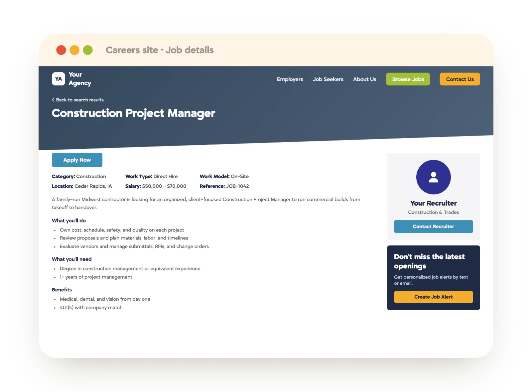Click 'Medical, dental, and vision' bullet
532x392 pixels.
[105, 299]
